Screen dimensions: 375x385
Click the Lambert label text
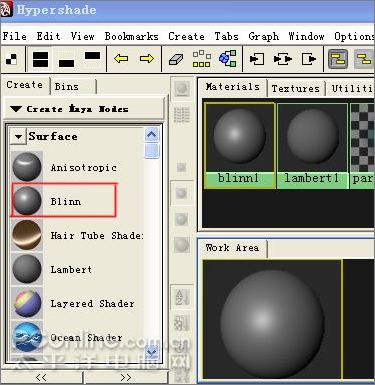click(71, 269)
